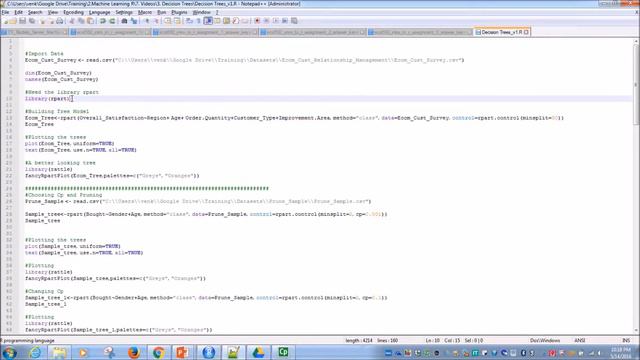Toggle synchronized horizontal scrolling icon
The height and width of the screenshot is (360, 640).
pyautogui.click(x=178, y=21)
